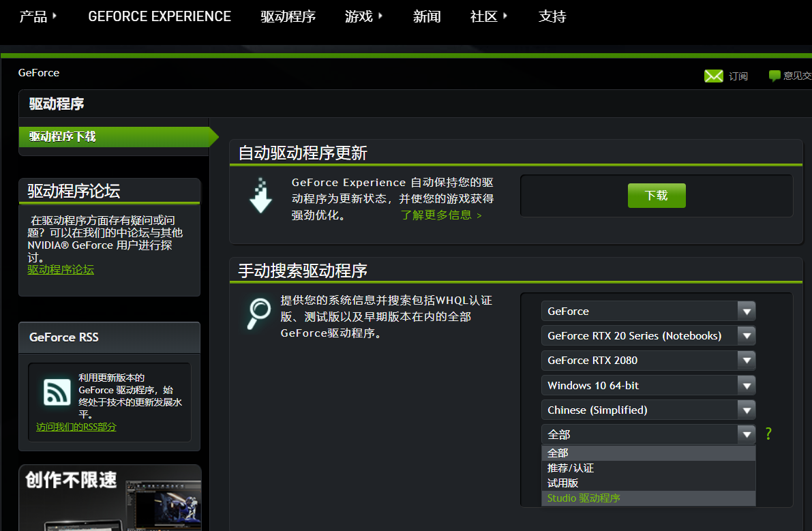Viewport: 812px width, 531px height.
Task: Click 创作不限速 promotional banner
Action: 110,498
